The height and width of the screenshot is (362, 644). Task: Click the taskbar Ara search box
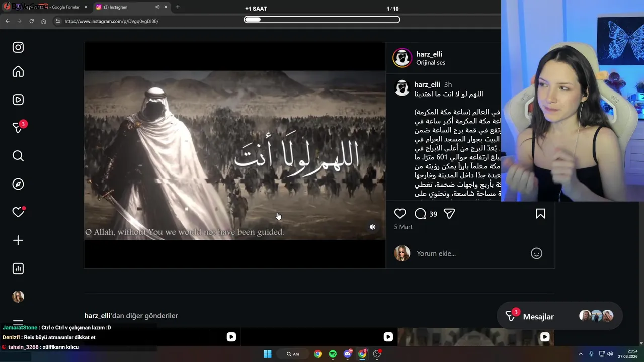293,354
